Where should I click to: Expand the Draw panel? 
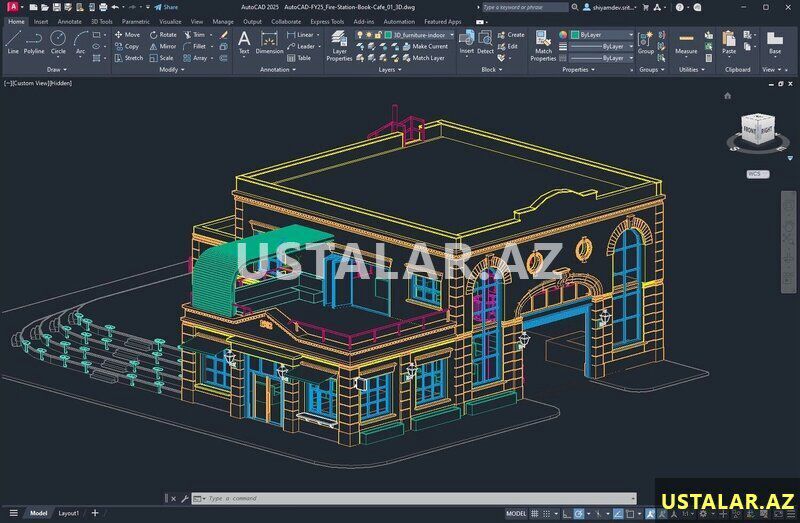[56, 69]
